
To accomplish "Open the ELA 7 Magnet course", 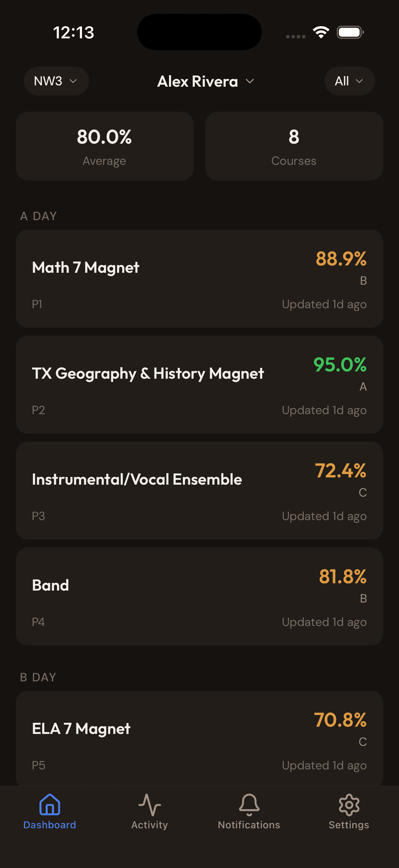I will [x=199, y=739].
